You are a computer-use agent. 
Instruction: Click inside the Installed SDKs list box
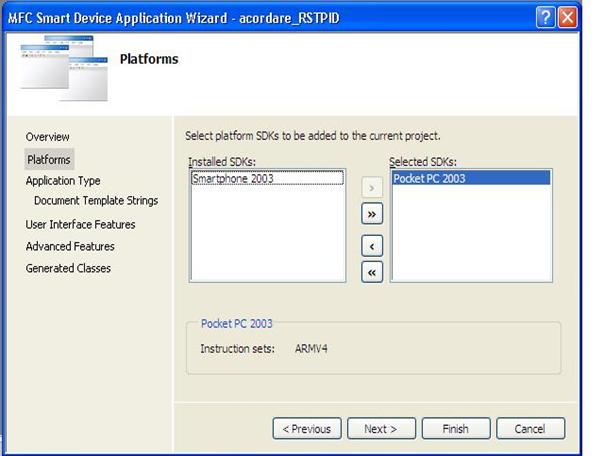267,225
